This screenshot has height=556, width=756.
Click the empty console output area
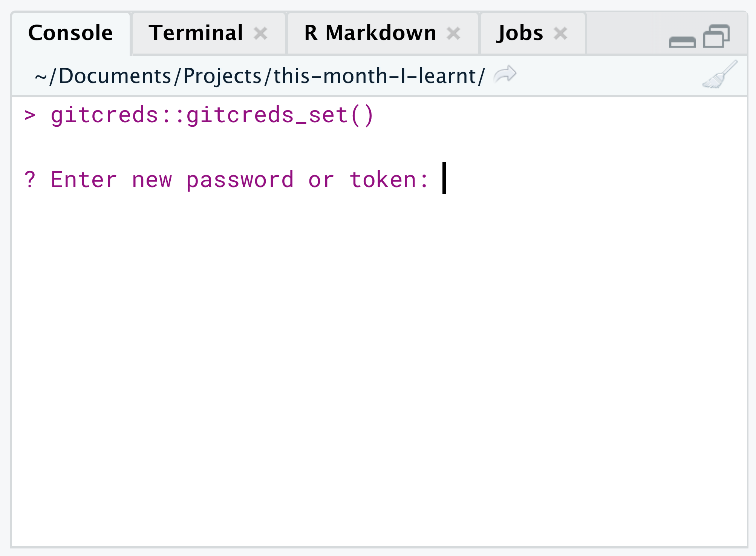379,370
